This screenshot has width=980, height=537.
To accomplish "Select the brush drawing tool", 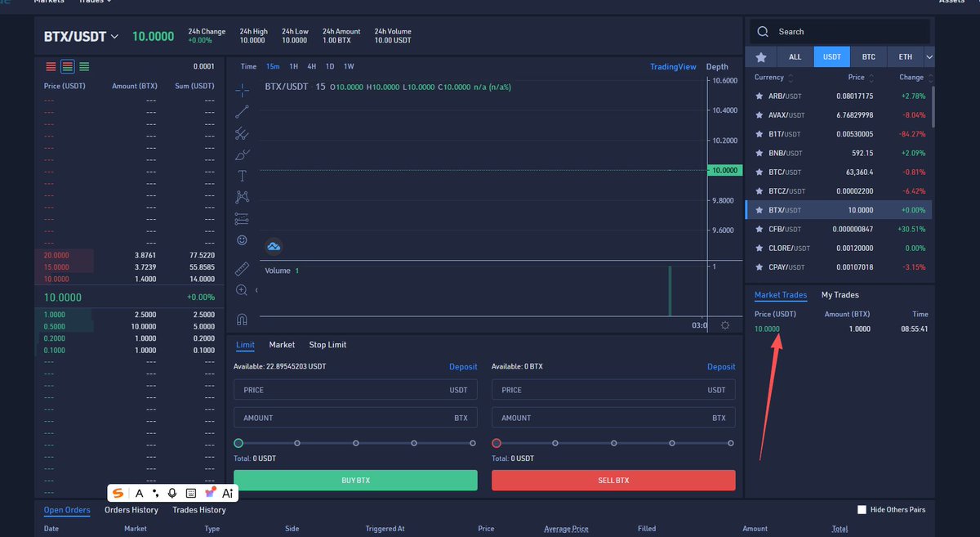I will (x=242, y=154).
